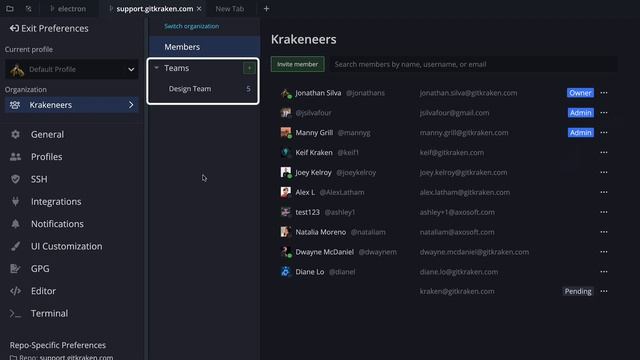Click the Krakeneers organization group icon
The image size is (640, 360).
[15, 105]
